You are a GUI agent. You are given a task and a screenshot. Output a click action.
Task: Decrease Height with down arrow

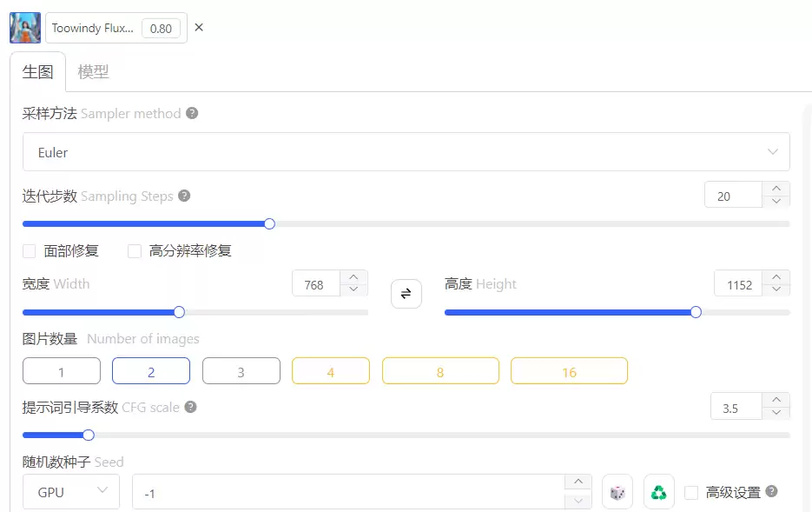[776, 289]
